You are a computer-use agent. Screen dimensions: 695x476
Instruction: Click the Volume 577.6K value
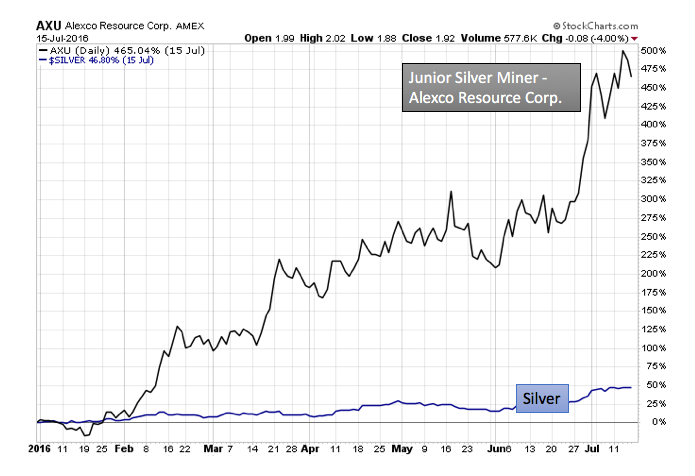point(521,38)
